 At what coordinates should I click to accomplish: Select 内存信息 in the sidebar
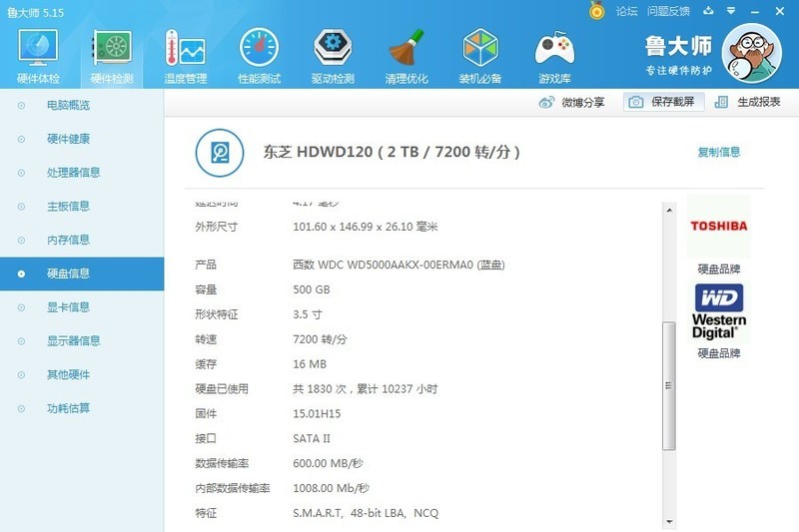click(82, 240)
